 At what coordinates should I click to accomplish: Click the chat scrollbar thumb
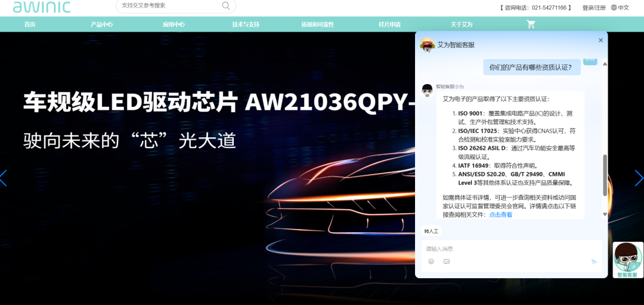point(605,175)
